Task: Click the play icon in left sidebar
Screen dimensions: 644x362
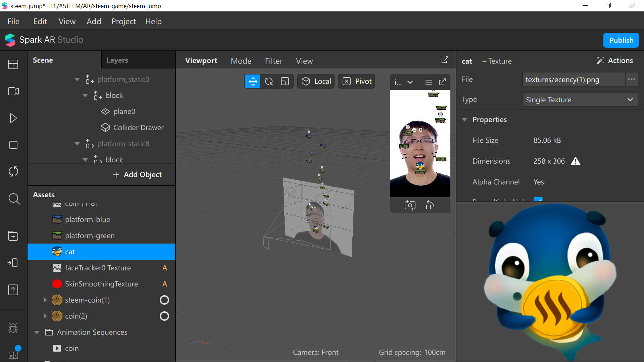Action: (x=13, y=118)
